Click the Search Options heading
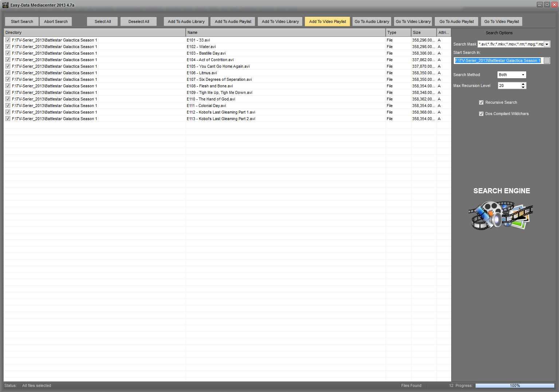 pos(499,33)
